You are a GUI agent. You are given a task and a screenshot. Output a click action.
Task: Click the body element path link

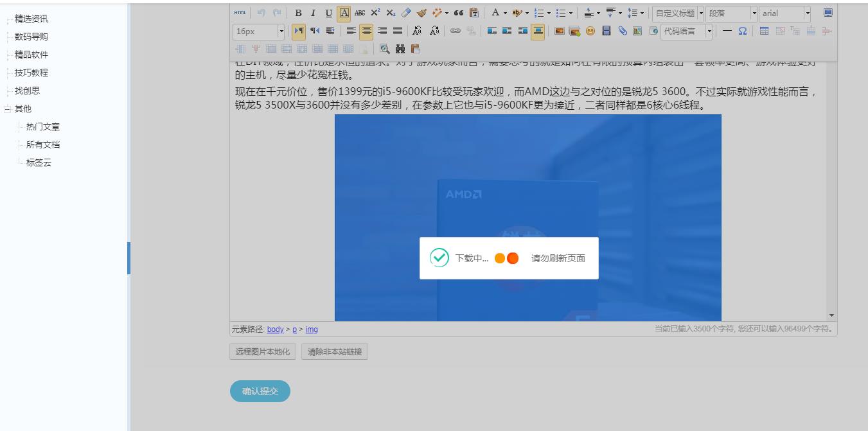click(x=276, y=330)
